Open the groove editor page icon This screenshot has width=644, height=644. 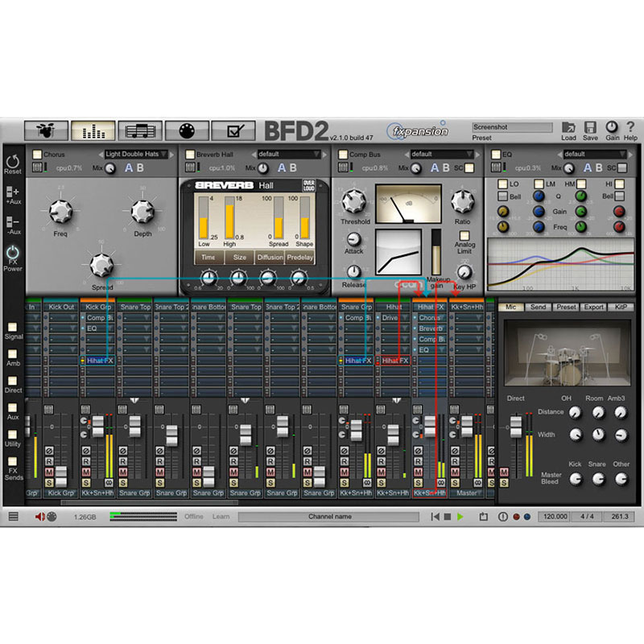pos(140,130)
